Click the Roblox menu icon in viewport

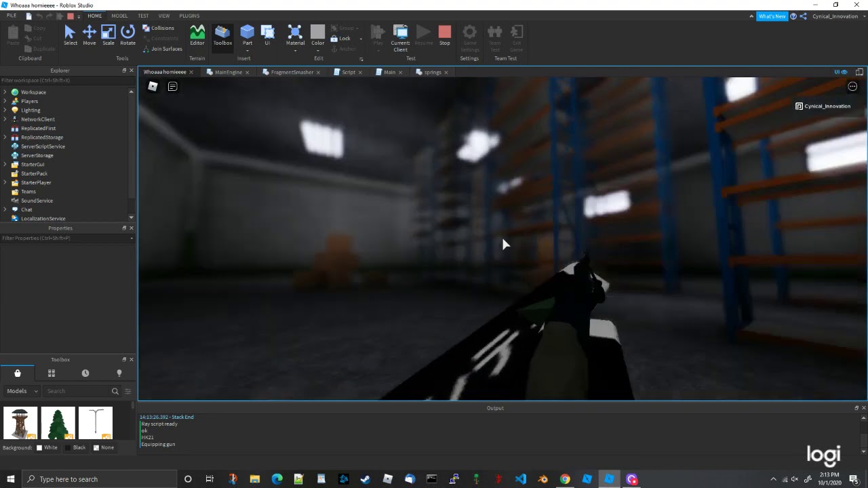153,86
